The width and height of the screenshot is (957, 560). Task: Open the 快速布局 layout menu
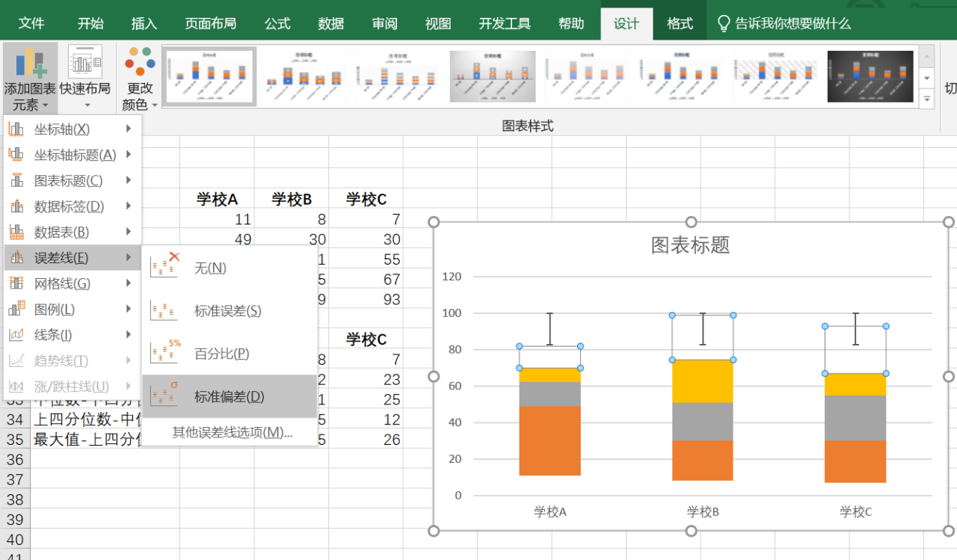(84, 78)
